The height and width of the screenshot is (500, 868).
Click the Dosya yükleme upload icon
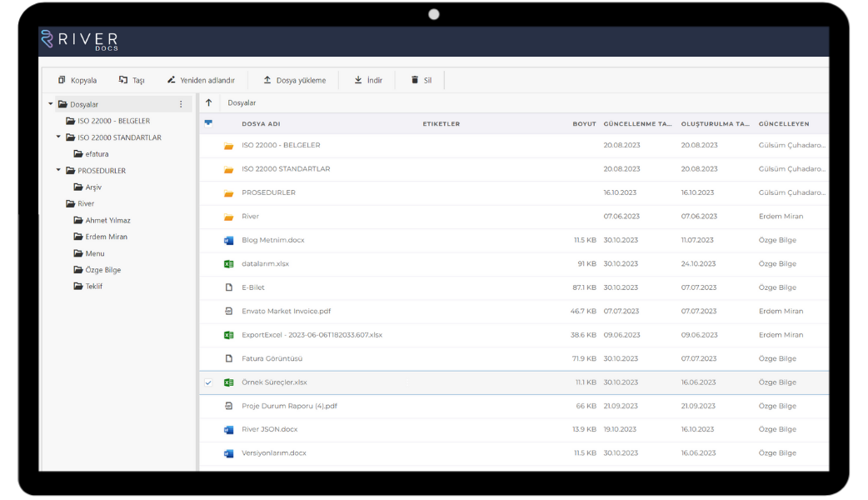point(267,80)
